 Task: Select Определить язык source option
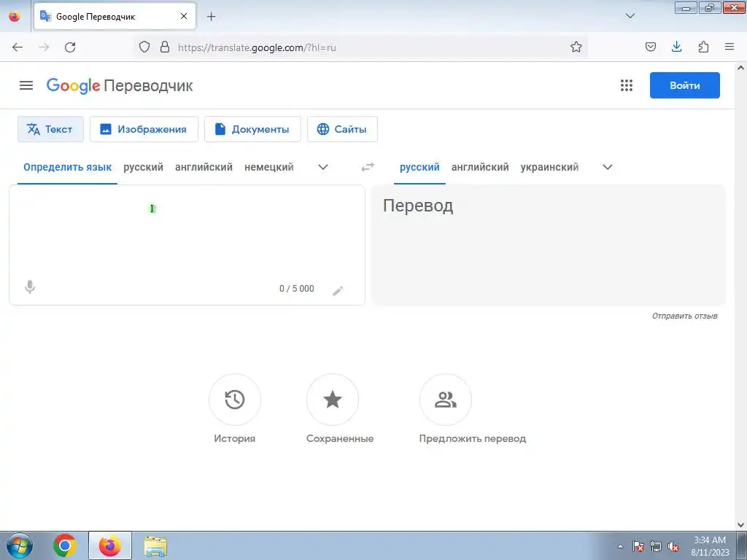[68, 167]
